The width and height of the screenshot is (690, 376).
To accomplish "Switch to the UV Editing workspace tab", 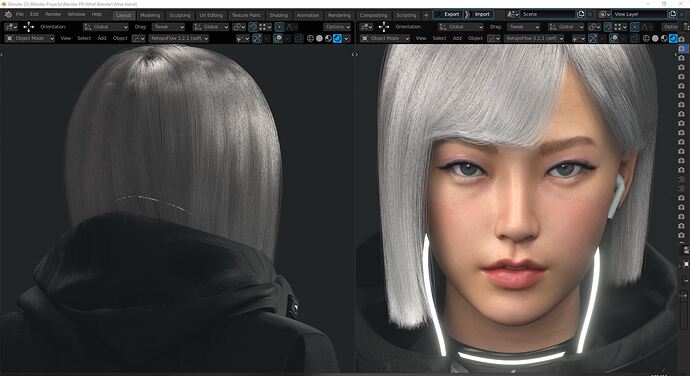I will click(x=211, y=15).
